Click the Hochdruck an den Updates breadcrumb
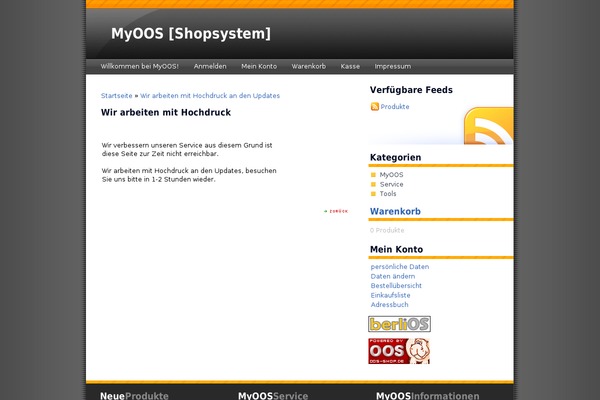This screenshot has height=400, width=600. (210, 96)
